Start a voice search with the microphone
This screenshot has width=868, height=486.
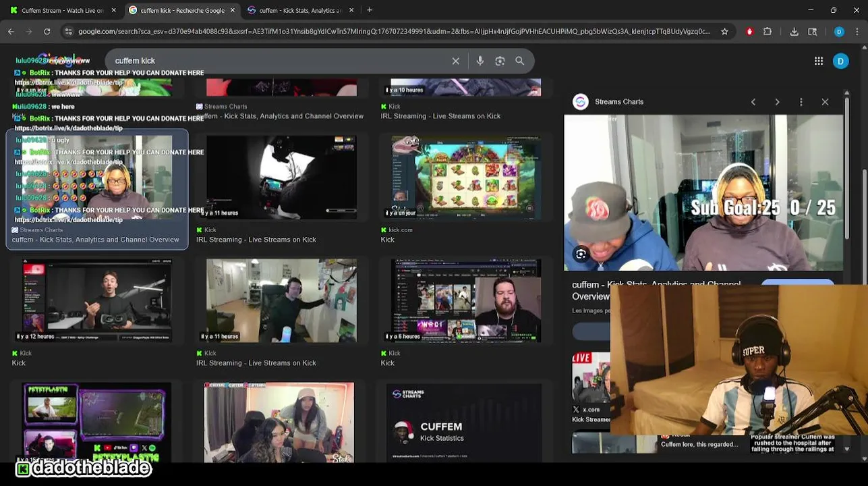(x=480, y=61)
